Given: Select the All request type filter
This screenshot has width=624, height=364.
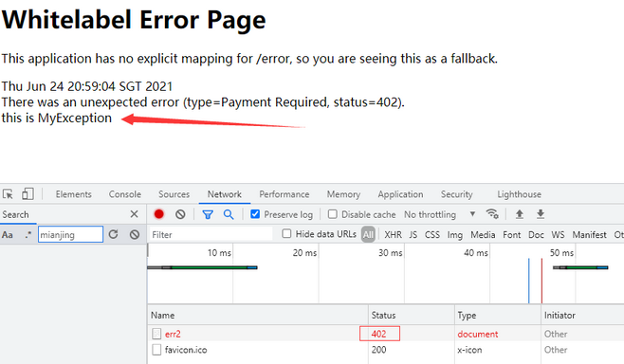Looking at the screenshot, I should (x=368, y=235).
